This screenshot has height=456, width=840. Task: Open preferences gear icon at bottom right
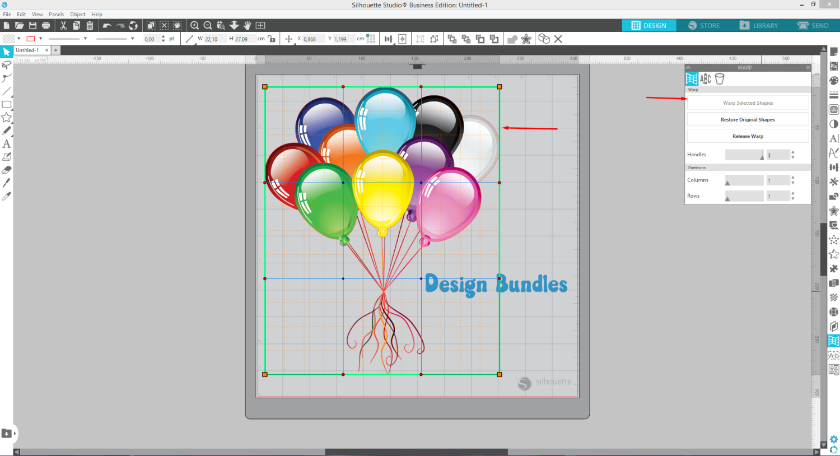(834, 440)
